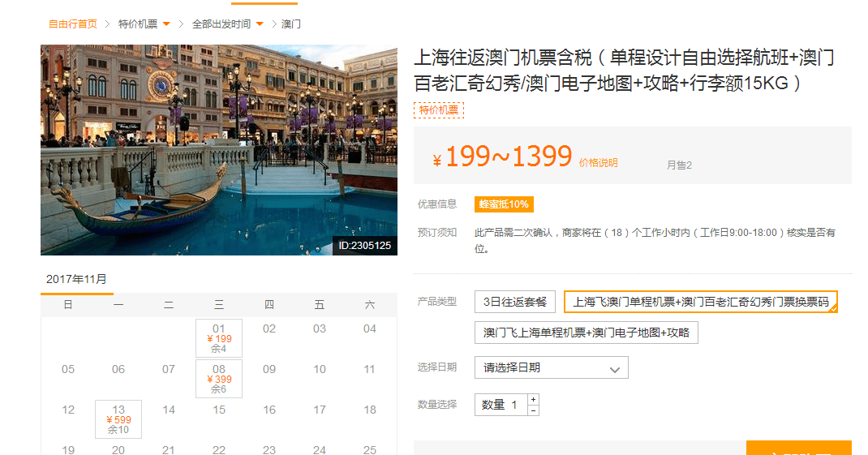Click calendar date 16

coord(269,410)
